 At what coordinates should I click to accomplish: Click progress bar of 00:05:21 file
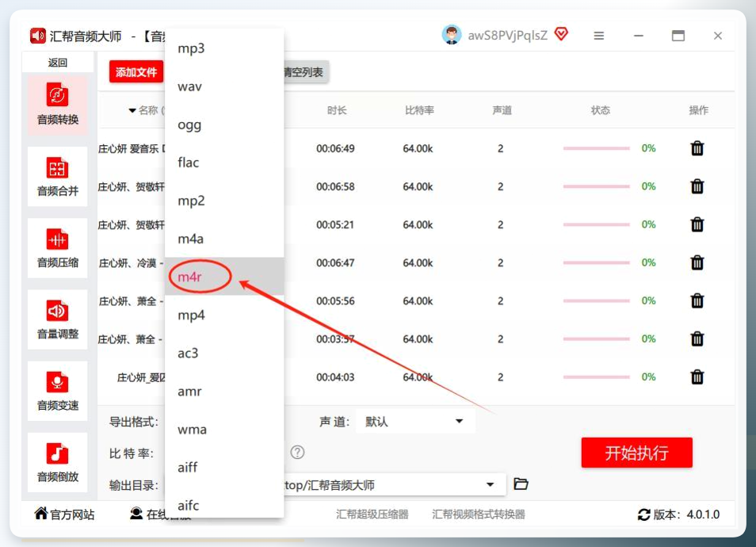[597, 224]
